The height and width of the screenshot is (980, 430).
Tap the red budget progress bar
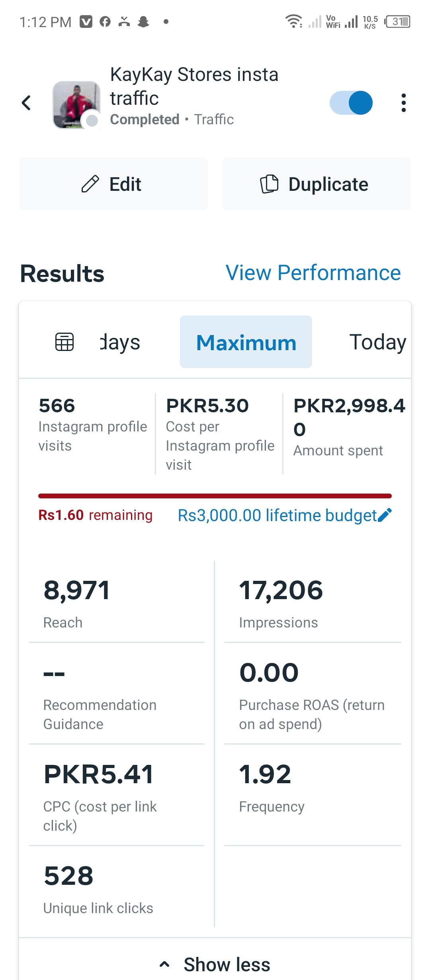[x=215, y=496]
